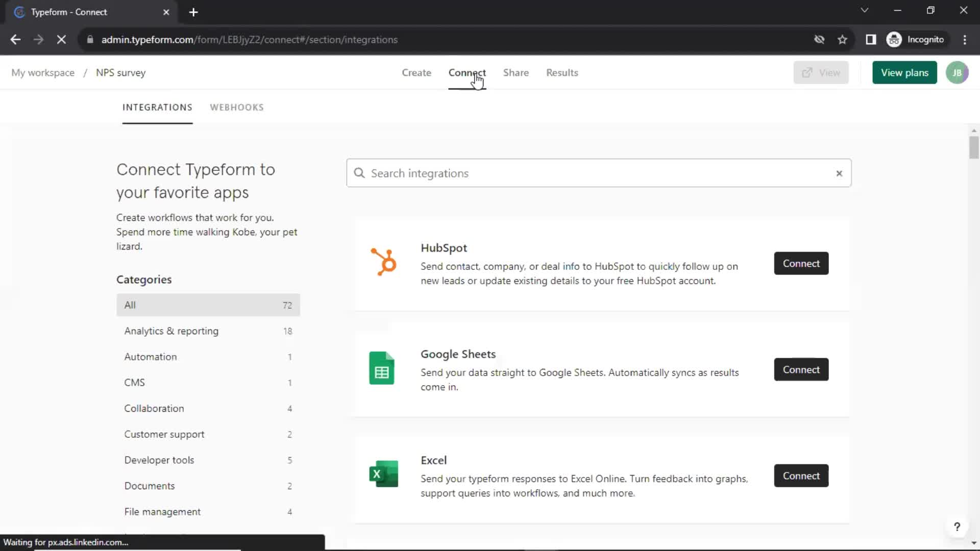Screen dimensions: 980x551
Task: Open the JB account avatar menu
Action: tap(957, 72)
